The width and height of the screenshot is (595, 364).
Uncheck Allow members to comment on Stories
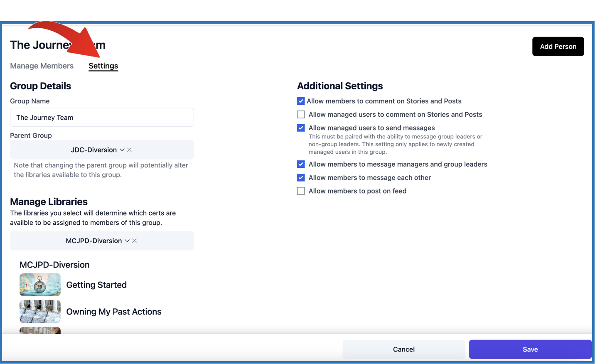coord(301,101)
